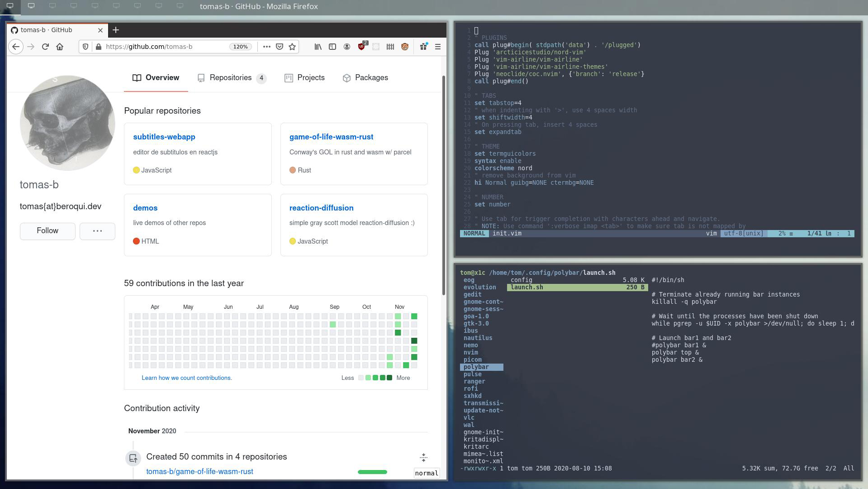The image size is (868, 489).
Task: Open the Firefox home page icon
Action: [x=60, y=47]
